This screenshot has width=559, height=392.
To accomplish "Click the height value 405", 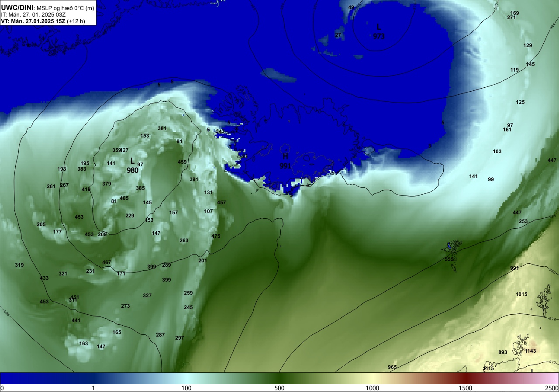I will (x=124, y=198).
